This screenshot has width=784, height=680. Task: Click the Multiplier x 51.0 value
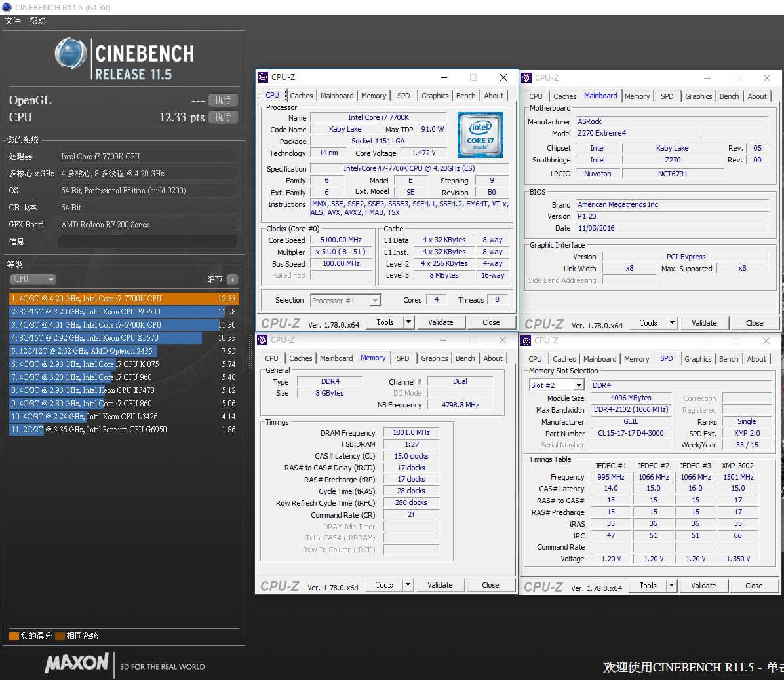point(341,252)
